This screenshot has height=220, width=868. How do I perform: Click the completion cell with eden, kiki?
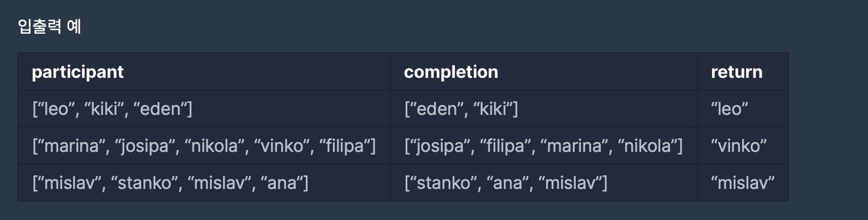click(x=544, y=108)
